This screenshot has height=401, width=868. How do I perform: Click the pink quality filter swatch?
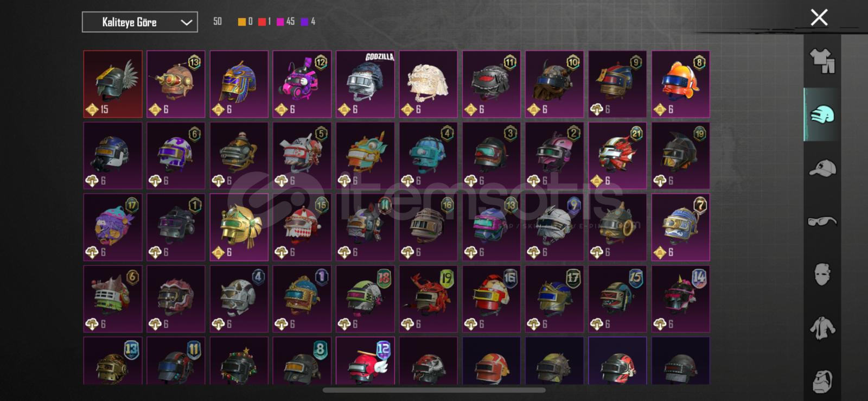point(280,22)
